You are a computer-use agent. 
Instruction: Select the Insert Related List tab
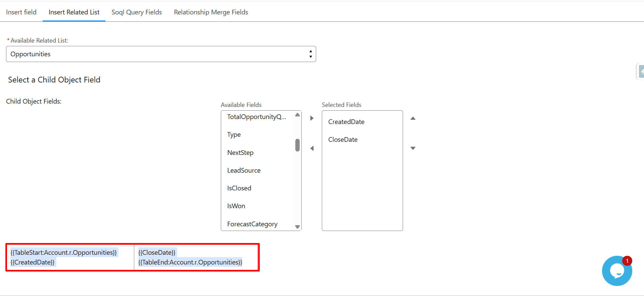[x=74, y=12]
